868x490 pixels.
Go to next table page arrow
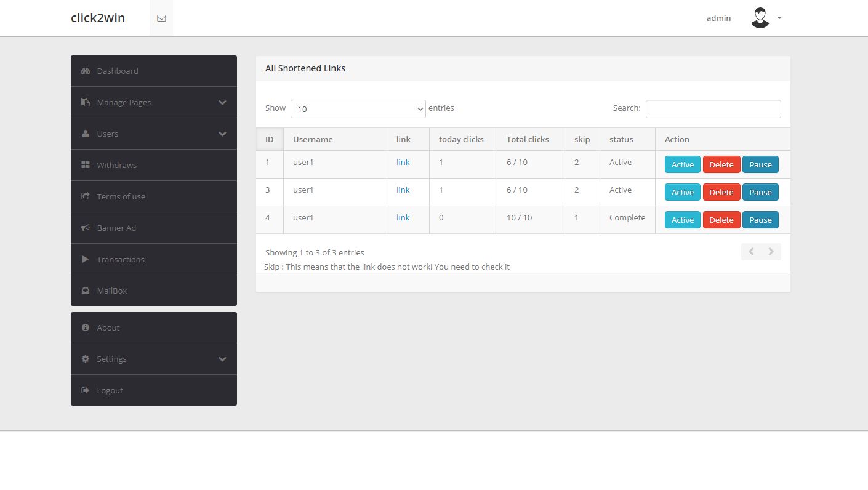[x=771, y=252]
